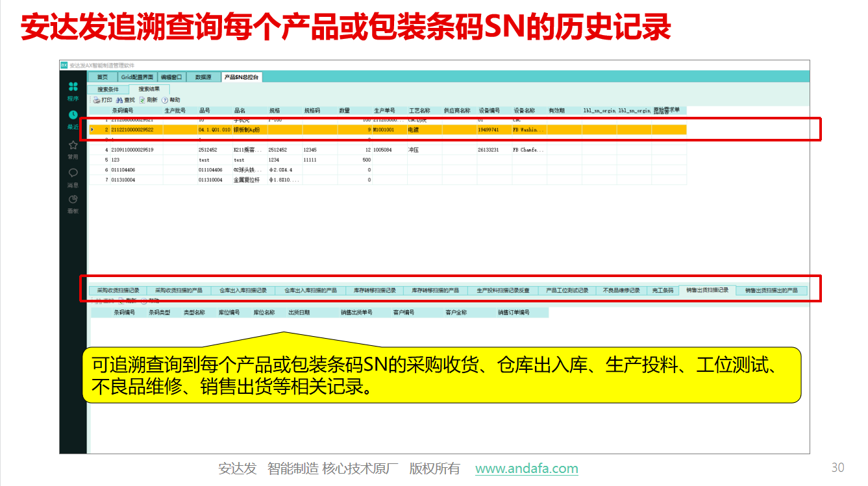Open the 最近 clock icon in sidebar
The image size is (868, 486).
pyautogui.click(x=73, y=114)
